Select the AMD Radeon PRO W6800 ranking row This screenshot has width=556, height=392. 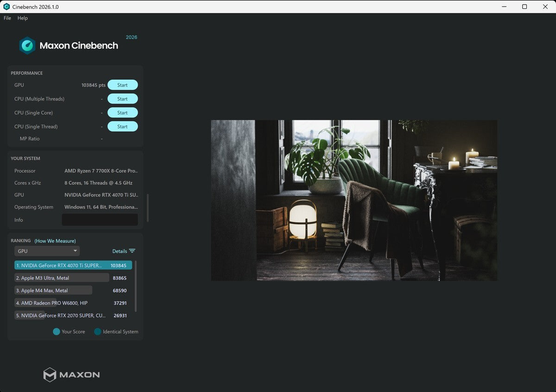coord(73,303)
